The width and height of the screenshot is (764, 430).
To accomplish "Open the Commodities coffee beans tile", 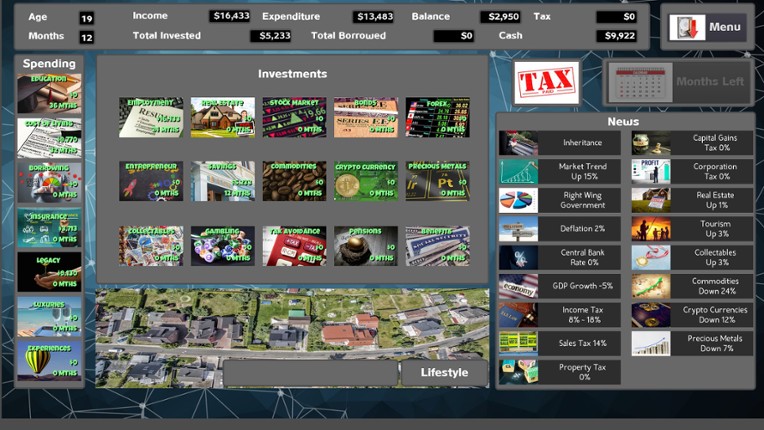I will pyautogui.click(x=294, y=181).
